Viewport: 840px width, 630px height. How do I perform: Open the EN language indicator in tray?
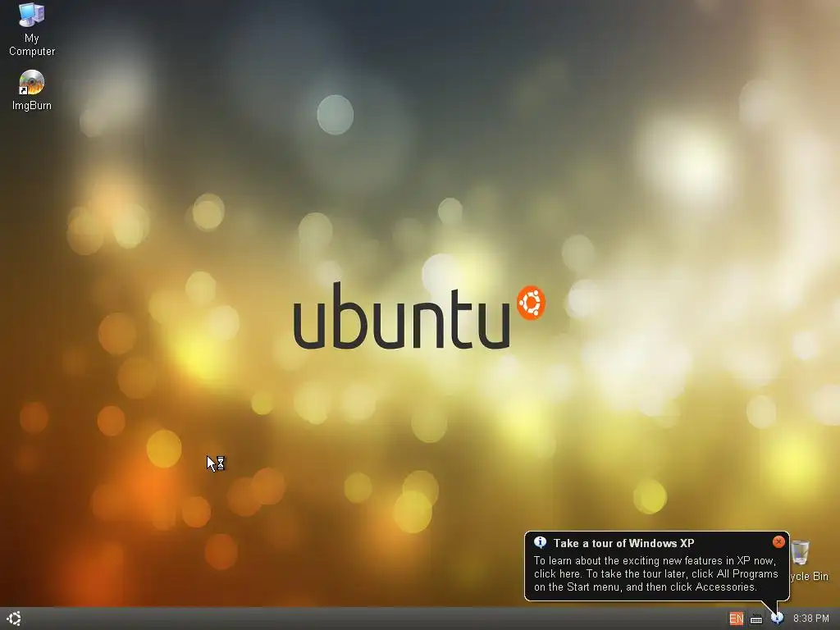736,619
